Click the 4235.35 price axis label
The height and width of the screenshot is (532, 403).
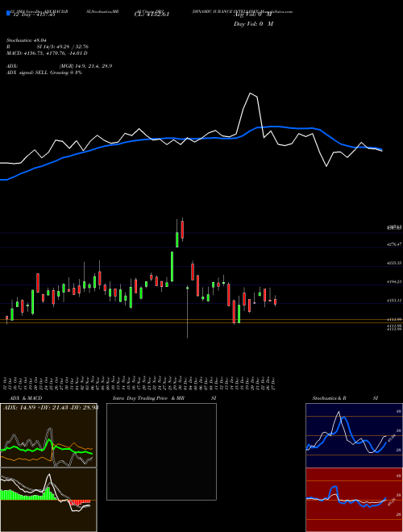(x=394, y=263)
